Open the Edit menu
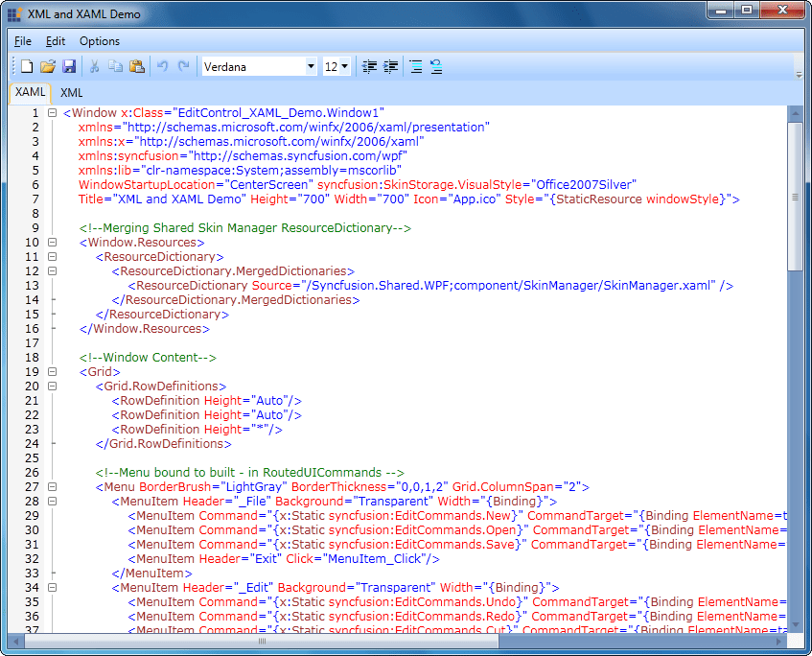 click(55, 41)
